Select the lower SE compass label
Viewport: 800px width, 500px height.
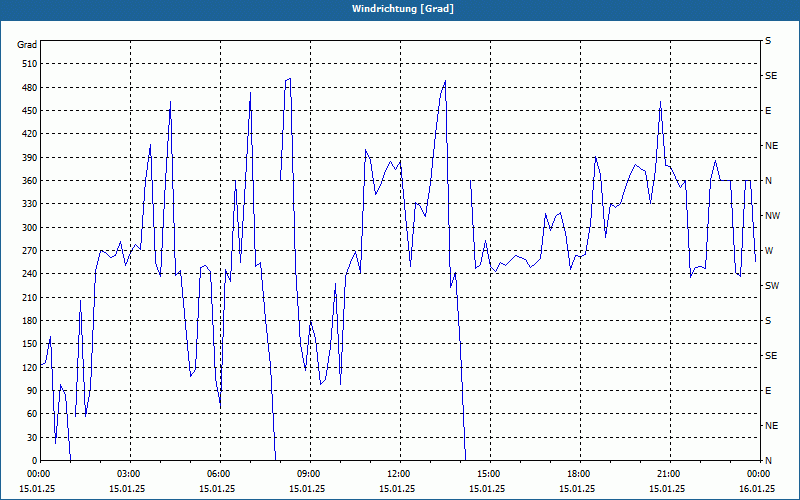tap(771, 356)
